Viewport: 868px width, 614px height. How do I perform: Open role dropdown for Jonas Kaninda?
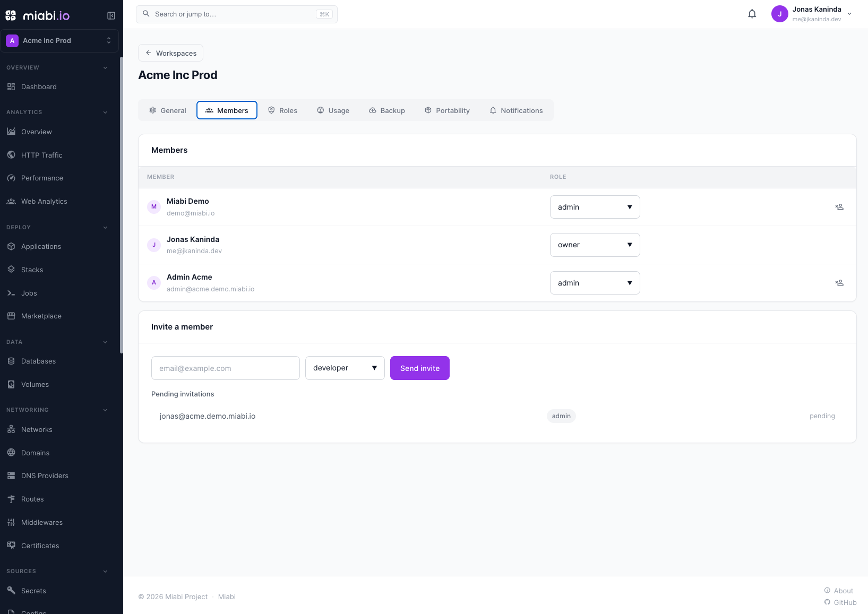(x=595, y=245)
